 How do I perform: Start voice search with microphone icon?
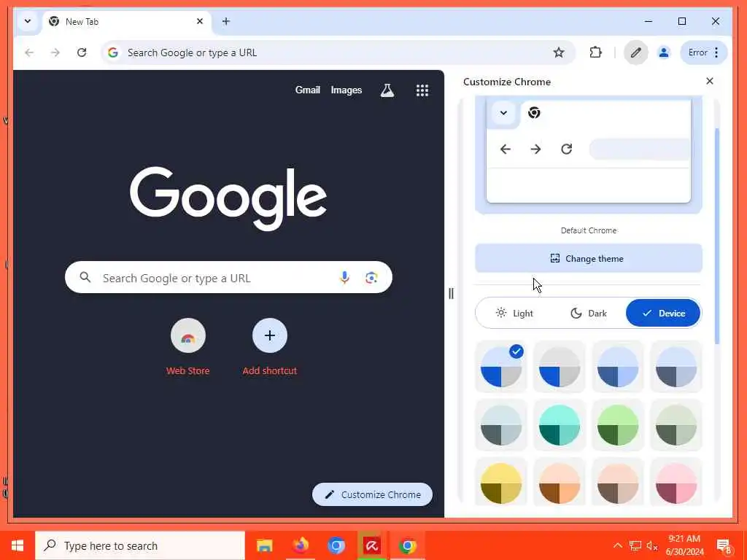[344, 278]
